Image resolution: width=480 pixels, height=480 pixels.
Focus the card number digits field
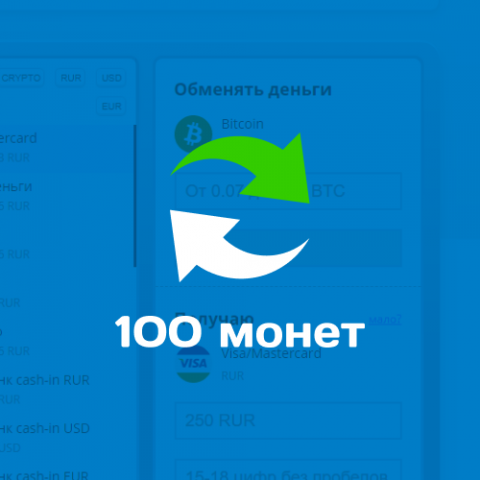[288, 471]
